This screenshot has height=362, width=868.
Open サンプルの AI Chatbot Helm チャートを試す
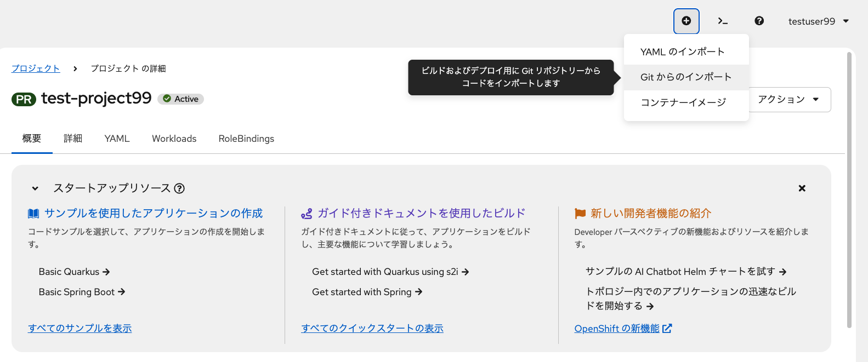point(686,272)
